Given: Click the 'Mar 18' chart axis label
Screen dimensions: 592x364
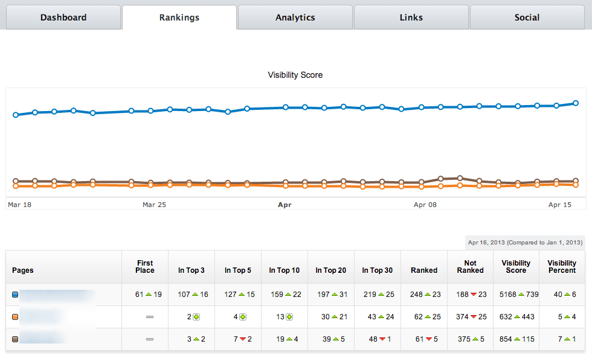Looking at the screenshot, I should point(19,205).
